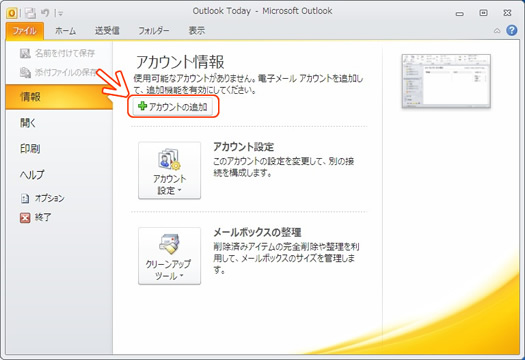525x360 pixels.
Task: Switch to the フォルダー ribbon tab
Action: pos(154,31)
